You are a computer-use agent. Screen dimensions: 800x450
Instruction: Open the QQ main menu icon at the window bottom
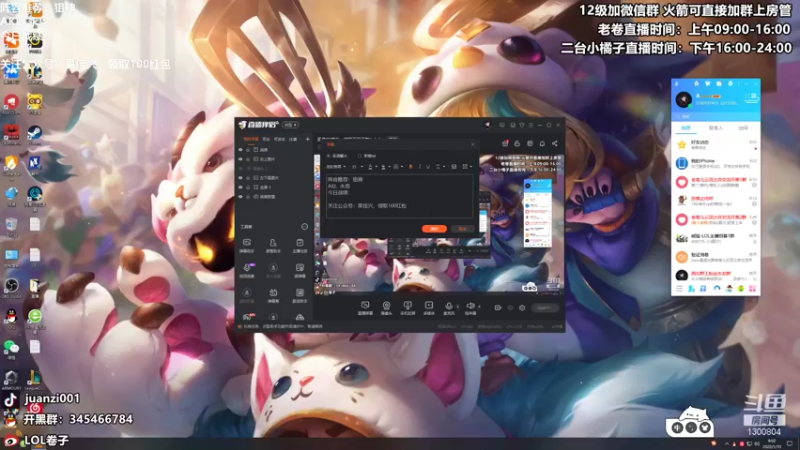coord(679,289)
